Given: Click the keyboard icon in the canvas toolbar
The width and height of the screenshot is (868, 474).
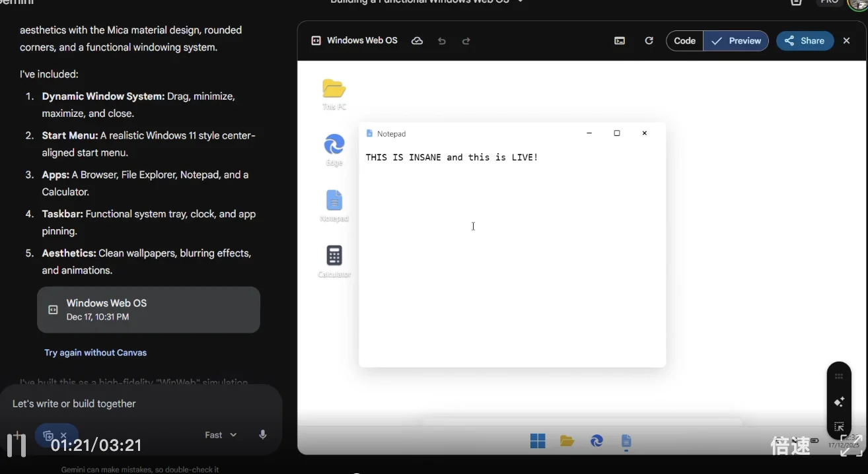Looking at the screenshot, I should tap(619, 40).
